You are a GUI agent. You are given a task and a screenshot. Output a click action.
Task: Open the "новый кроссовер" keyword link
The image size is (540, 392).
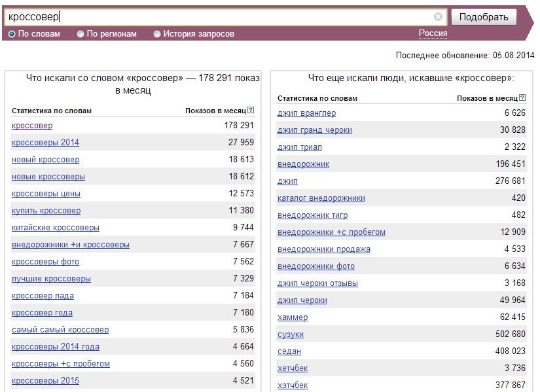(x=45, y=160)
